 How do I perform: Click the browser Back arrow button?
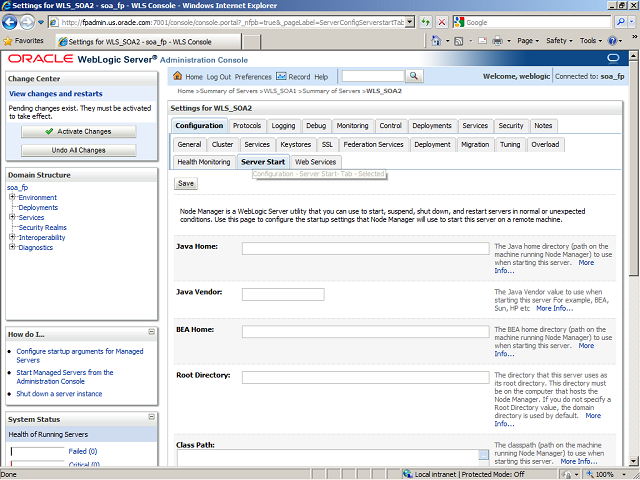pyautogui.click(x=14, y=21)
